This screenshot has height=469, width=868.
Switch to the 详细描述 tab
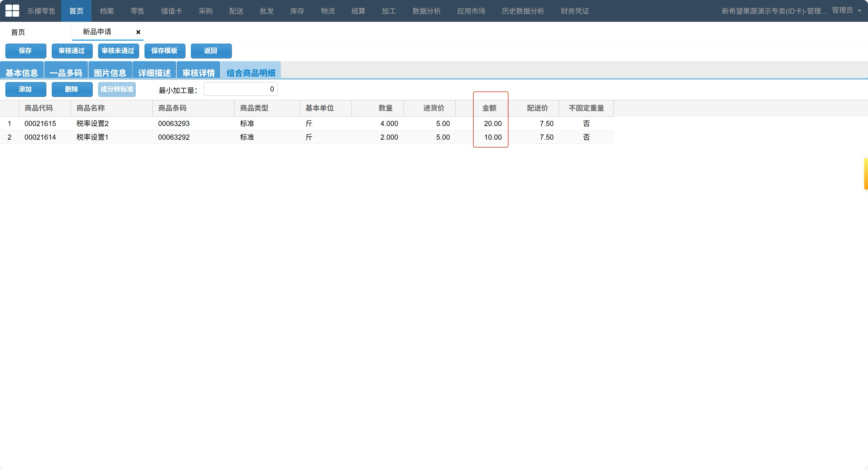pos(154,70)
